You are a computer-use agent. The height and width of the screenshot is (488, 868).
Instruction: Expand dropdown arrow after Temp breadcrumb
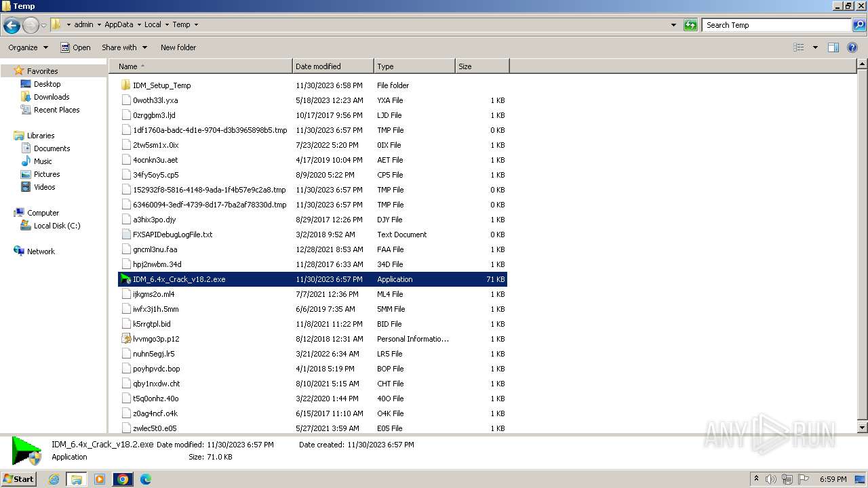[196, 24]
